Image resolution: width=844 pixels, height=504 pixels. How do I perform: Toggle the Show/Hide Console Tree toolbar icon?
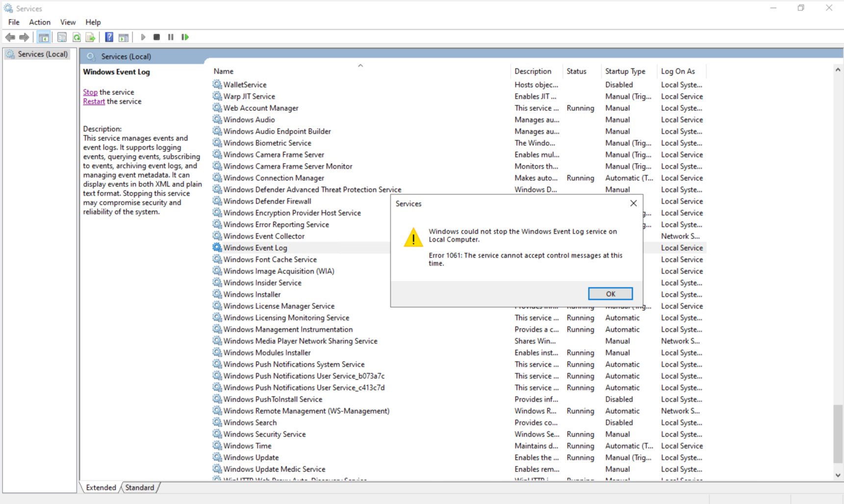click(44, 37)
